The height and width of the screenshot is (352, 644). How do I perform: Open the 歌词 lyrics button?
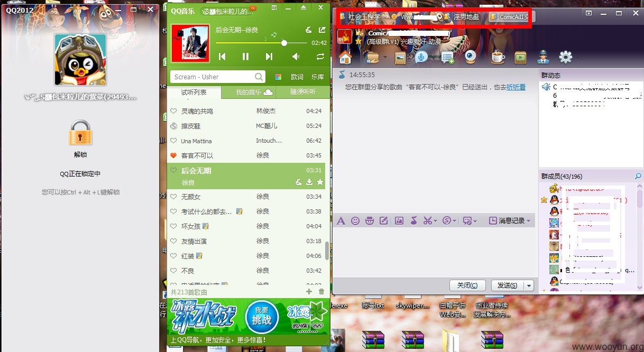[x=297, y=77]
